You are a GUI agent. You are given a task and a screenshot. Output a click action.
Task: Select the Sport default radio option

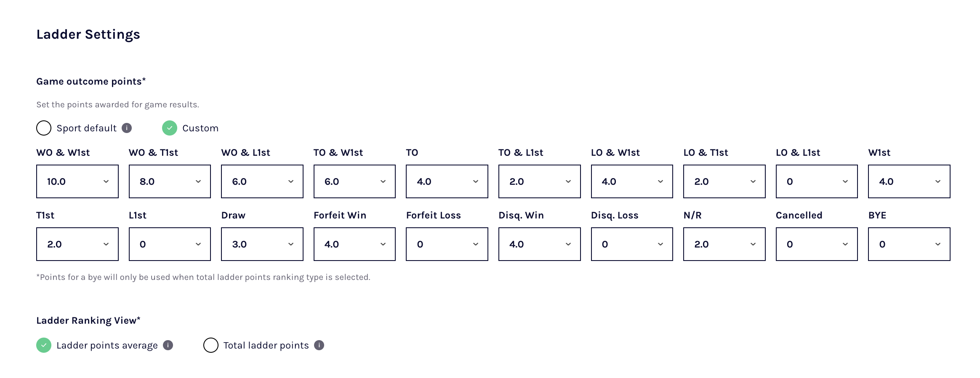[44, 128]
